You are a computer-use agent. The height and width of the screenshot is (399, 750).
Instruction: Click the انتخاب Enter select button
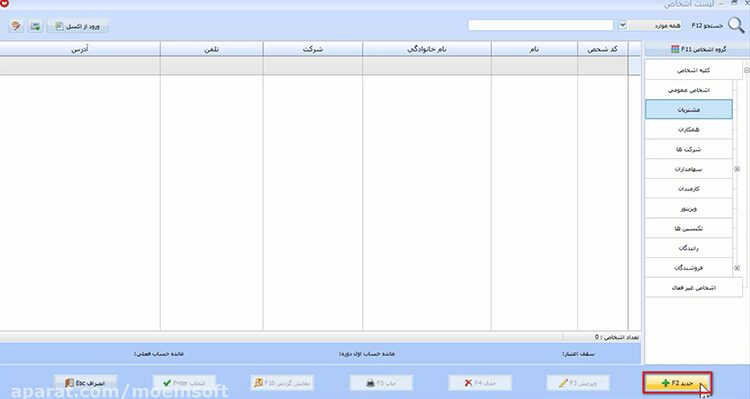(184, 383)
